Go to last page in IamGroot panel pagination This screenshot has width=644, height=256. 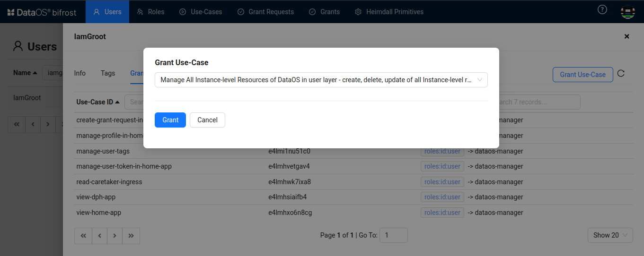click(131, 236)
